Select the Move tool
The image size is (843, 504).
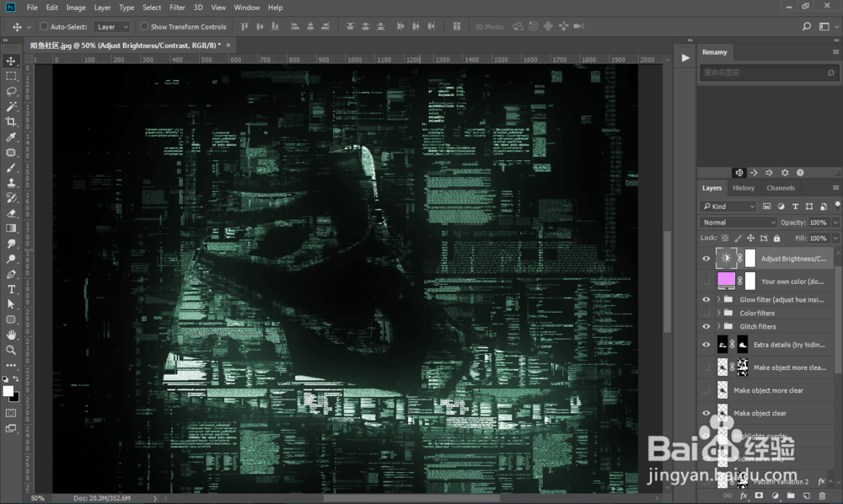click(x=11, y=61)
